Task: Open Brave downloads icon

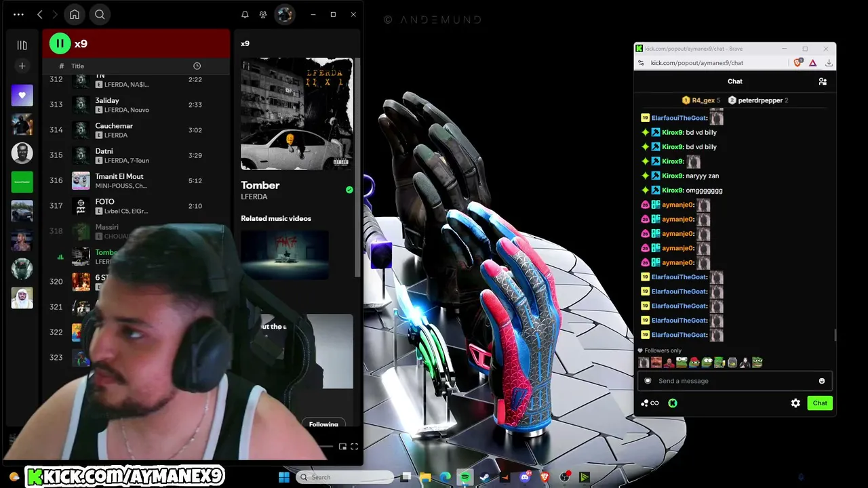Action: pos(829,63)
